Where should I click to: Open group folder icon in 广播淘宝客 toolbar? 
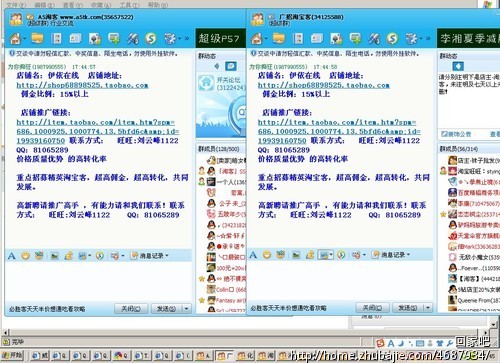(279, 39)
